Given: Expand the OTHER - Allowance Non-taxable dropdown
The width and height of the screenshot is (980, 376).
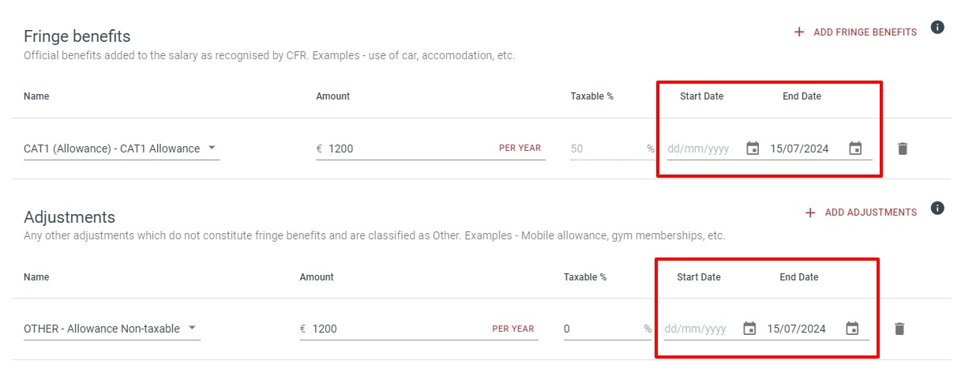Looking at the screenshot, I should [112, 329].
